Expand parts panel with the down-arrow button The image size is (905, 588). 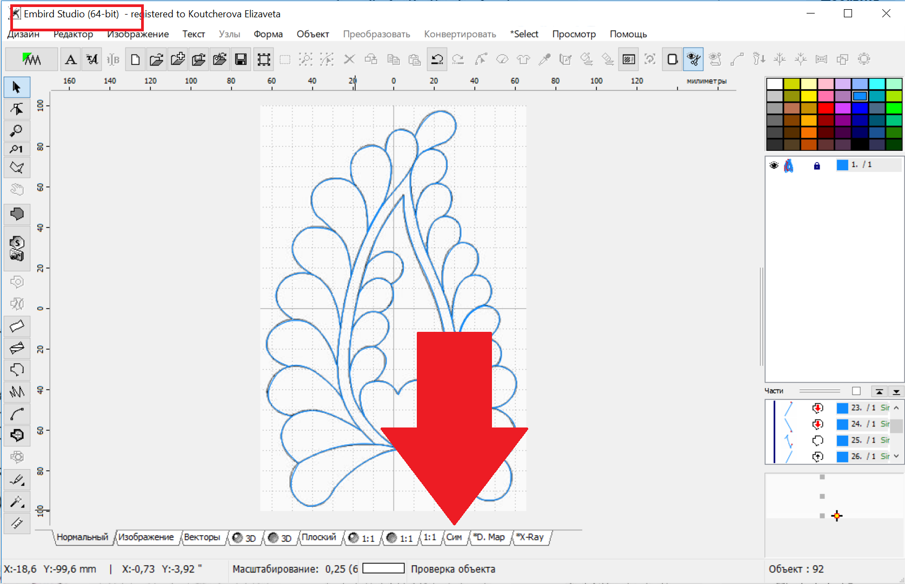pyautogui.click(x=896, y=391)
